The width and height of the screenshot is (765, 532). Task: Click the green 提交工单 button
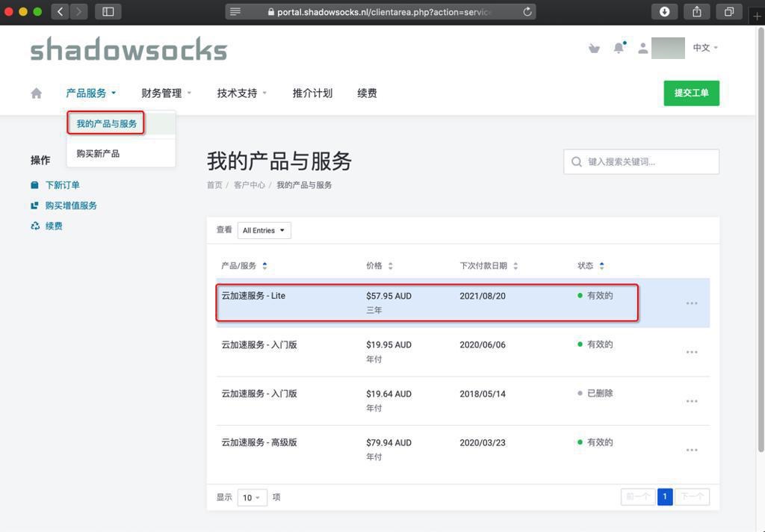pos(691,93)
